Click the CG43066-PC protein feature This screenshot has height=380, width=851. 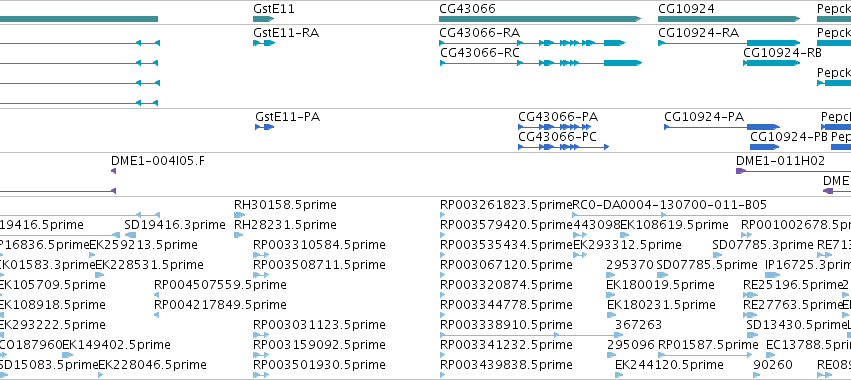click(x=563, y=147)
